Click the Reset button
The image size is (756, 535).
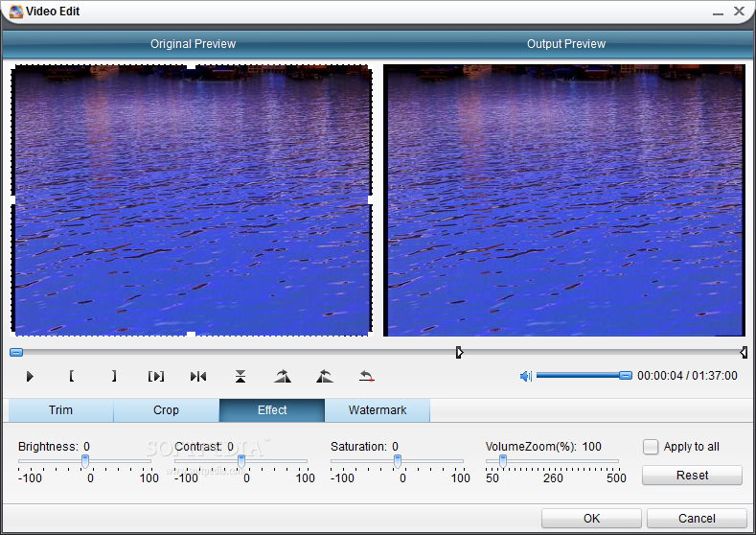[x=692, y=476]
